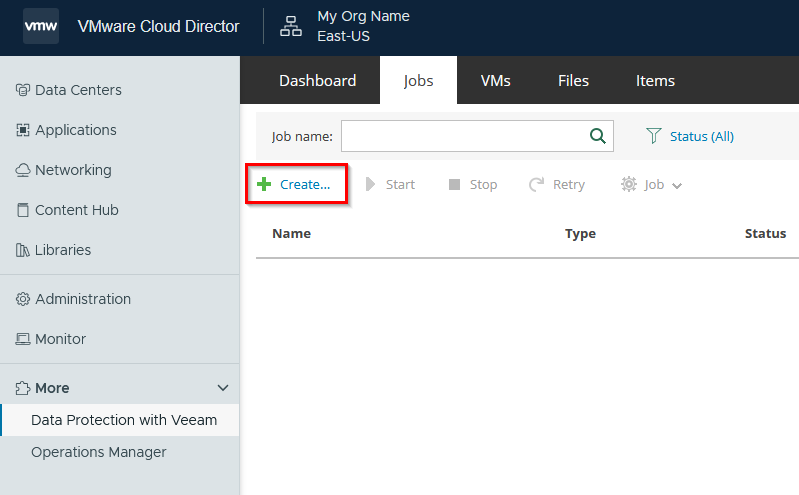Click the Applications sidebar icon

pyautogui.click(x=22, y=130)
